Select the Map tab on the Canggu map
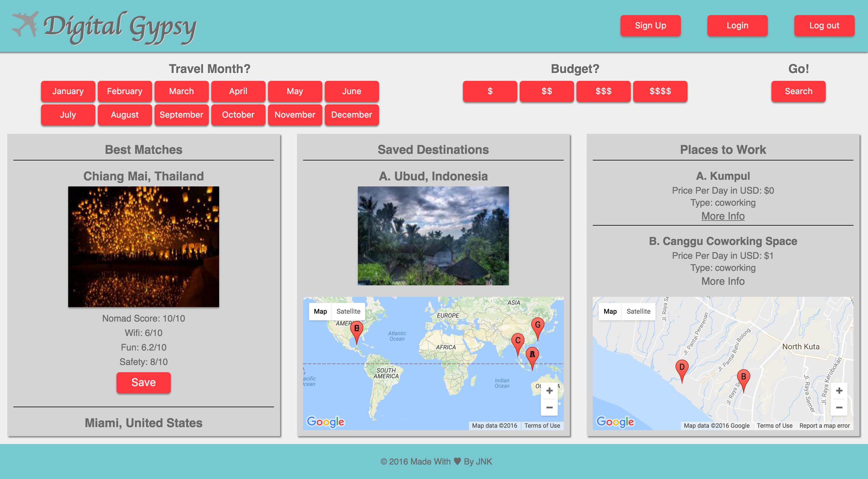The image size is (868, 479). (610, 311)
